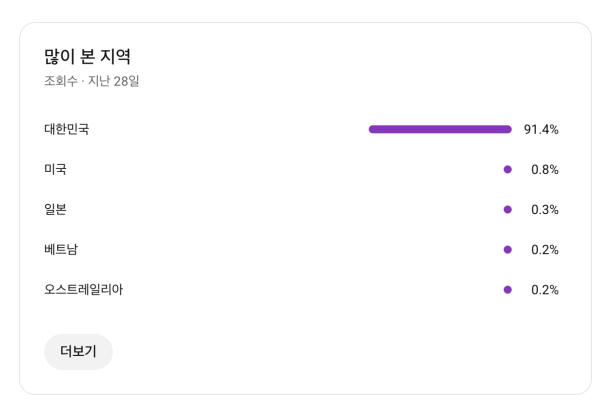This screenshot has width=600, height=404.
Task: Click the purple dot in the 미국 row
Action: click(x=508, y=169)
